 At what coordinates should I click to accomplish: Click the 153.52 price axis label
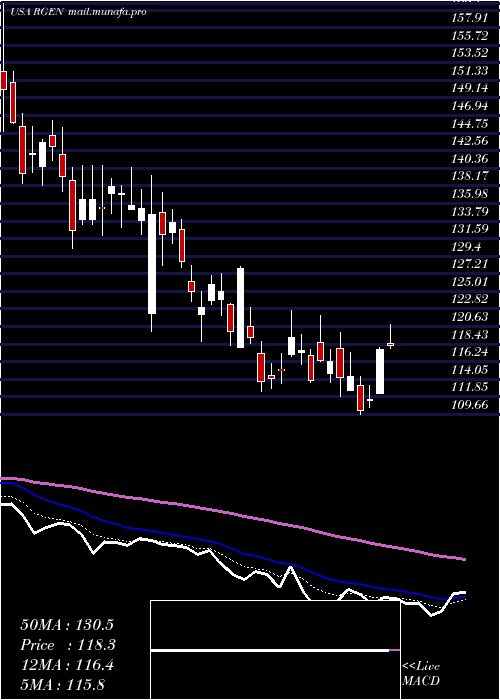469,53
